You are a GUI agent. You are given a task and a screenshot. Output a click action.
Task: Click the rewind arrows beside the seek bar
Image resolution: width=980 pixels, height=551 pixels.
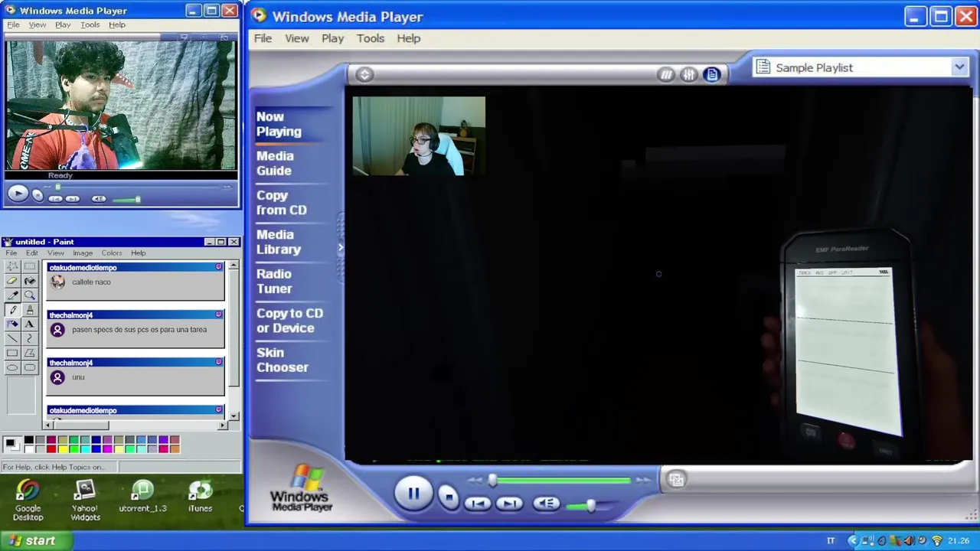point(475,481)
